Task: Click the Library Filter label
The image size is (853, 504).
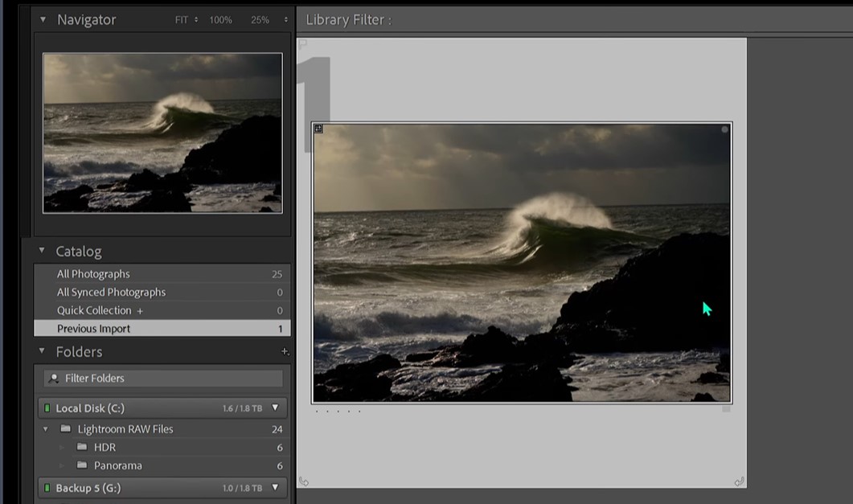Action: click(349, 20)
